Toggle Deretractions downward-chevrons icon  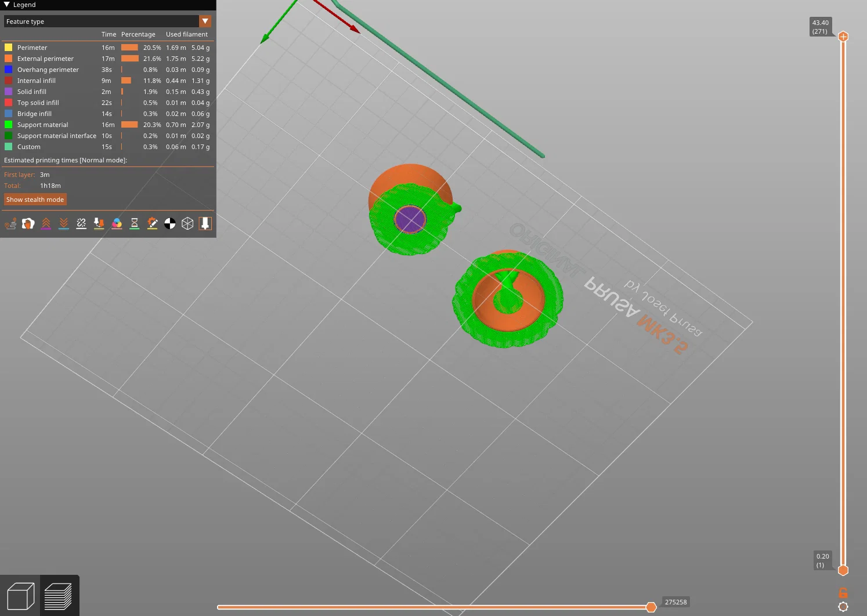point(64,223)
